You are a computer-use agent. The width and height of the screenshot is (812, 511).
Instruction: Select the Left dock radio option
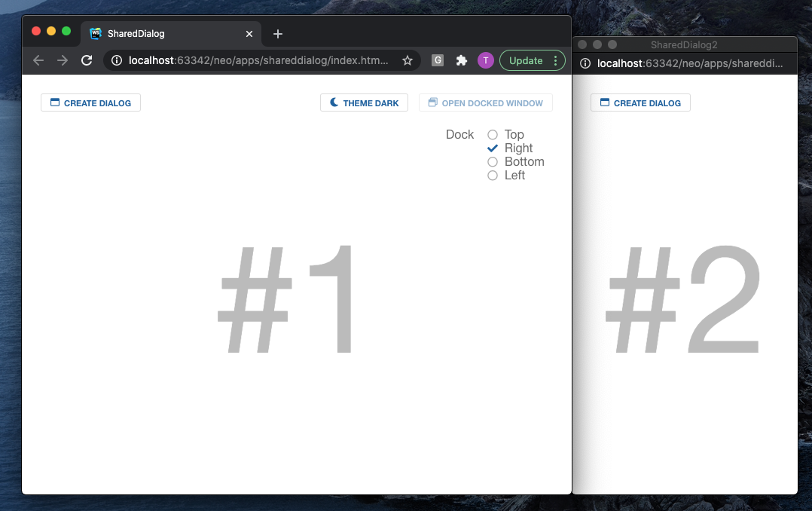493,175
